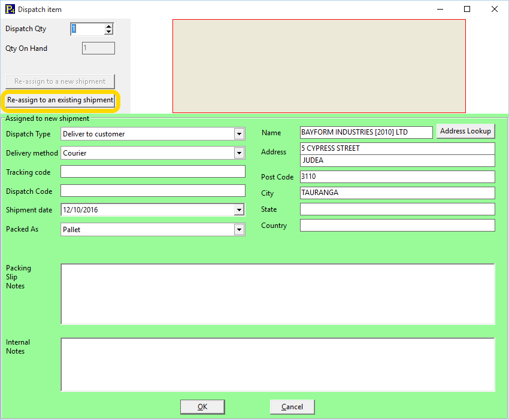
Task: Click the Post Code field 3110
Action: (398, 176)
